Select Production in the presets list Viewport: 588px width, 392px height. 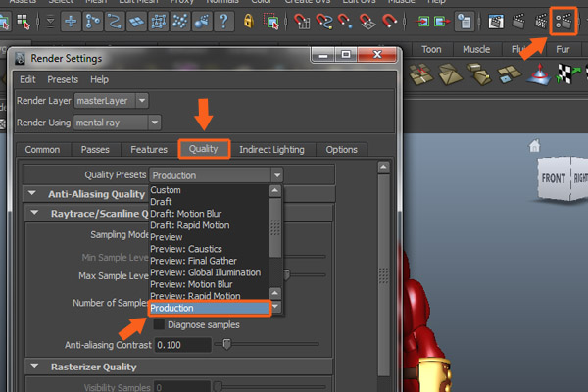[209, 308]
